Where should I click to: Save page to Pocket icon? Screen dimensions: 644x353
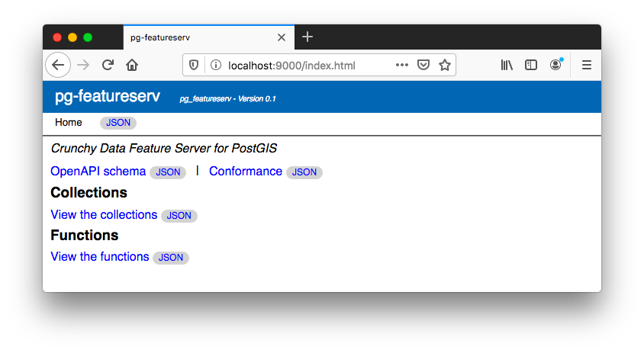click(423, 65)
